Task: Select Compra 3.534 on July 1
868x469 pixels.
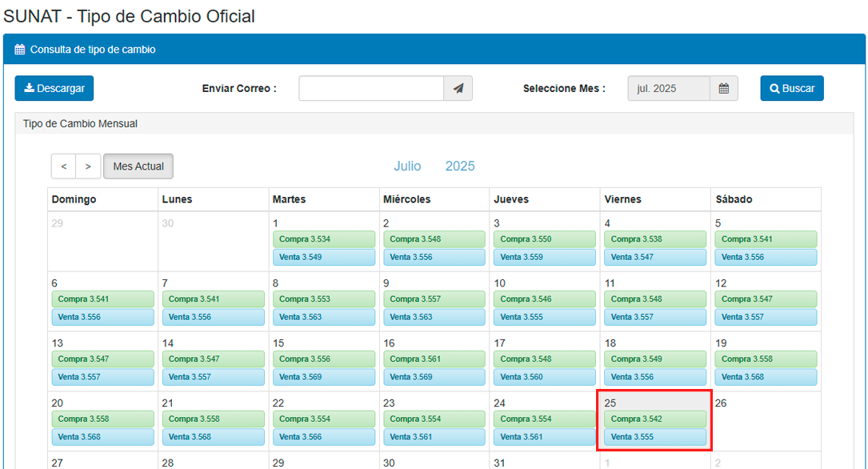Action: (324, 239)
